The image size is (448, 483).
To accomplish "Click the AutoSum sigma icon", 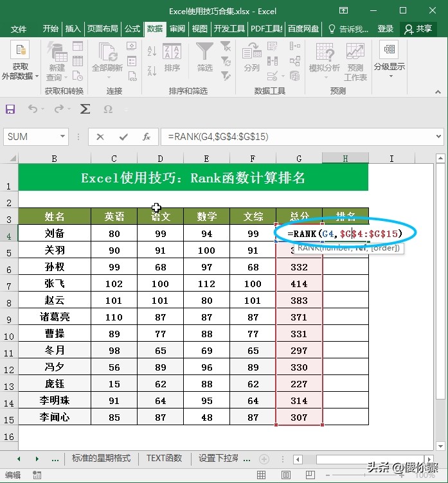I will (85, 109).
